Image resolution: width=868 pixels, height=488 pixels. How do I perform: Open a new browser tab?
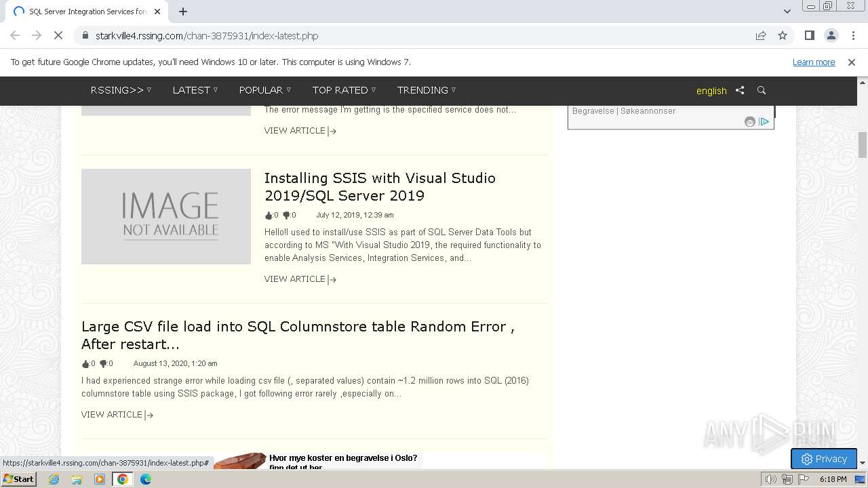183,12
